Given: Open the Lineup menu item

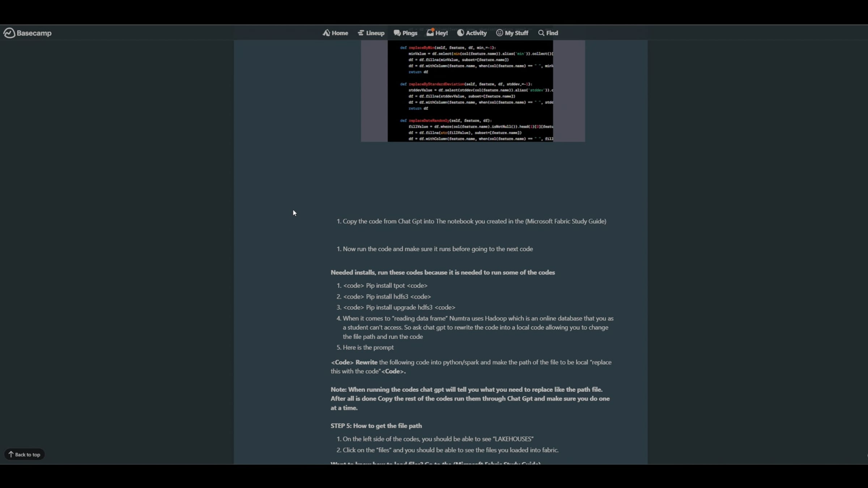Looking at the screenshot, I should (371, 33).
